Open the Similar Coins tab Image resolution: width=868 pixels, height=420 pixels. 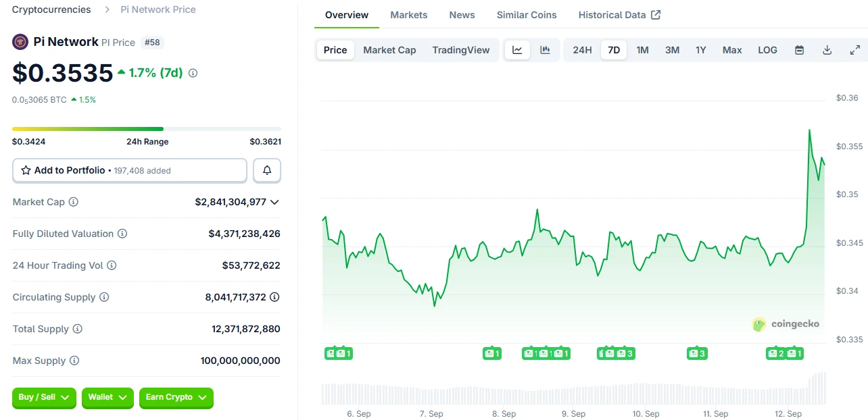(x=527, y=14)
